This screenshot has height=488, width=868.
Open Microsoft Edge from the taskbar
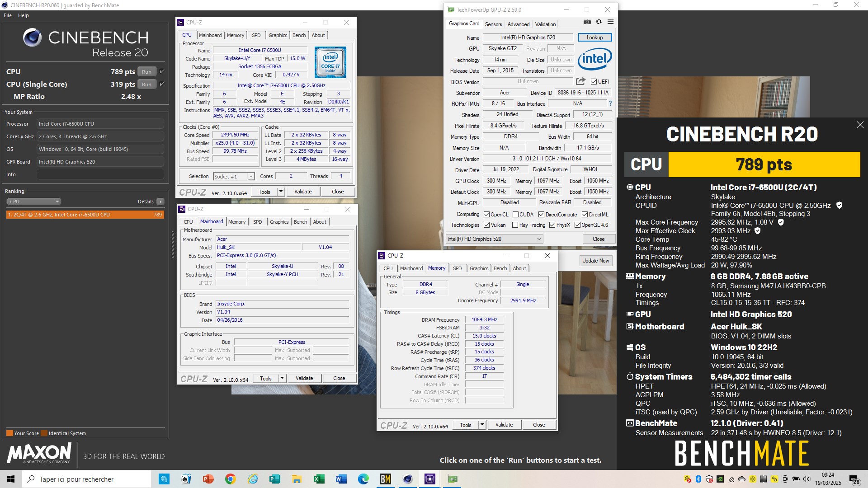point(363,479)
